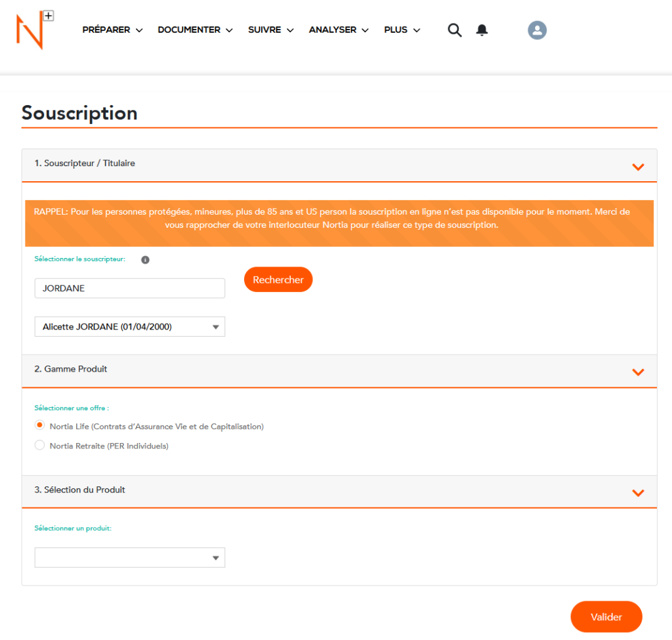
Task: Collapse the Sélection du Produit section
Action: pyautogui.click(x=637, y=493)
